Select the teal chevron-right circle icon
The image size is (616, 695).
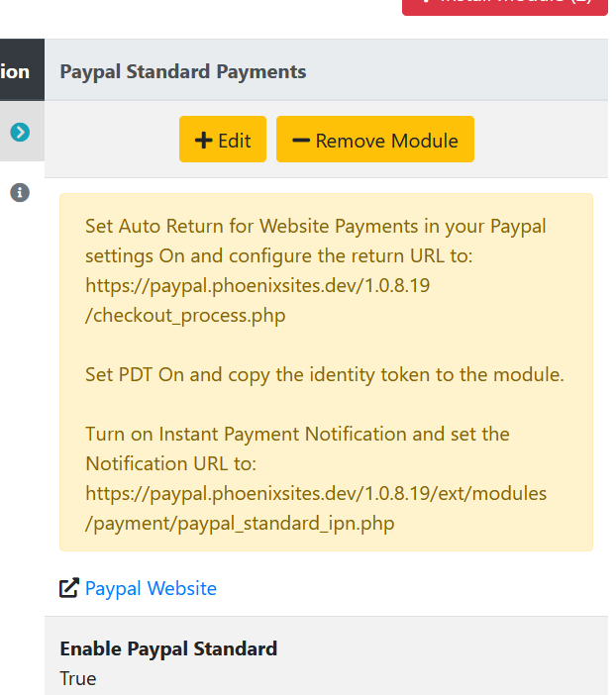click(20, 132)
